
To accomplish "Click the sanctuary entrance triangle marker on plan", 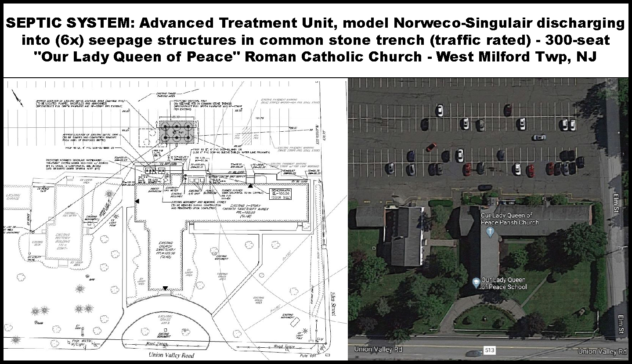I will point(165,288).
